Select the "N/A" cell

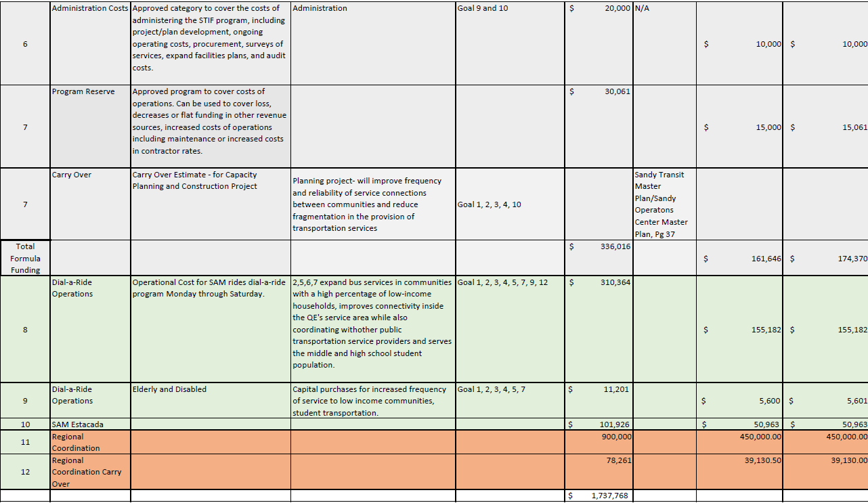pyautogui.click(x=664, y=42)
